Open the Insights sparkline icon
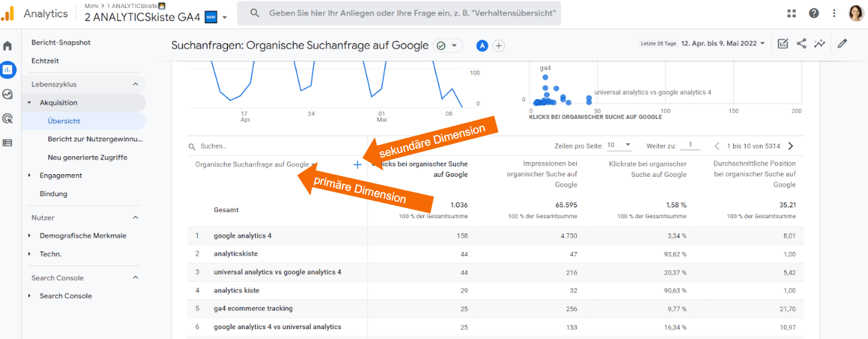The width and height of the screenshot is (868, 339). tap(820, 44)
